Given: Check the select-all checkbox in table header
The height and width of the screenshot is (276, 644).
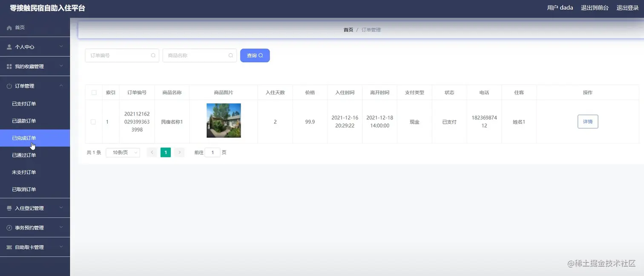Looking at the screenshot, I should [x=94, y=92].
